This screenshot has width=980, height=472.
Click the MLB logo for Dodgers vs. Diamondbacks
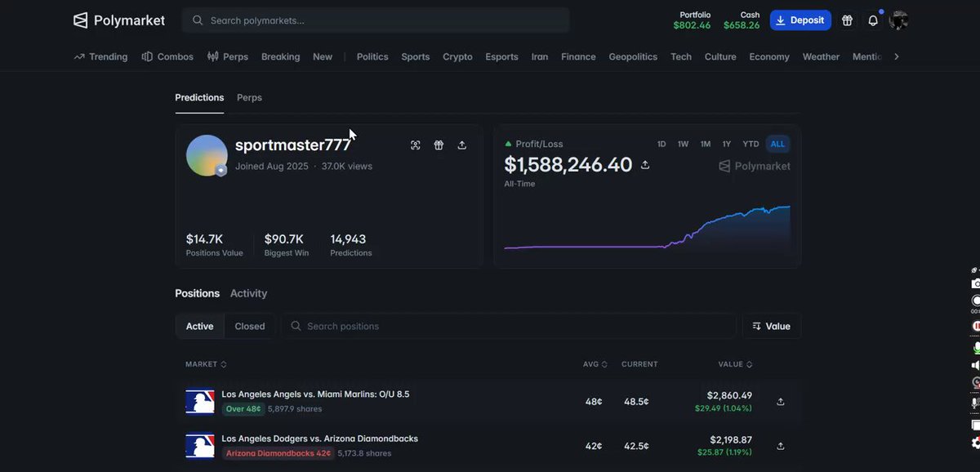click(200, 446)
